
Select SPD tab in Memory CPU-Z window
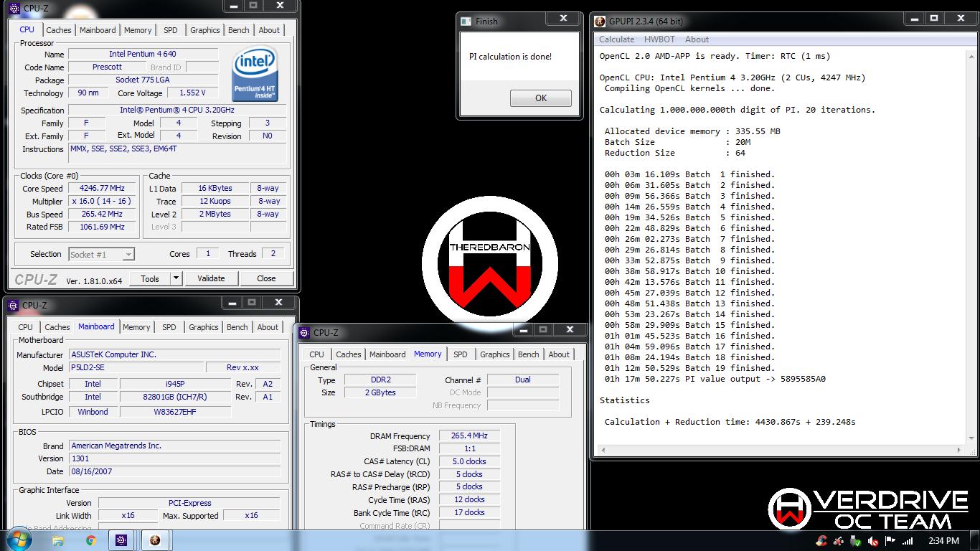pyautogui.click(x=461, y=354)
